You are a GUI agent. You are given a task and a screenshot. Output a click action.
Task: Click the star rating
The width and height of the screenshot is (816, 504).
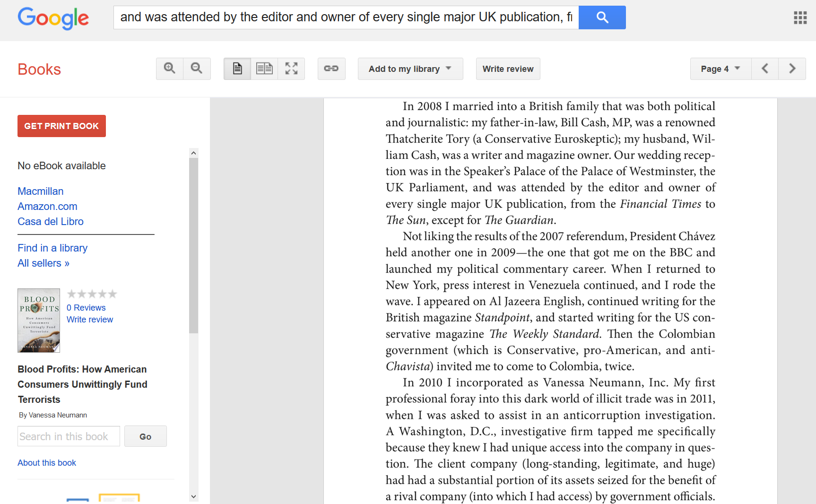(x=92, y=294)
